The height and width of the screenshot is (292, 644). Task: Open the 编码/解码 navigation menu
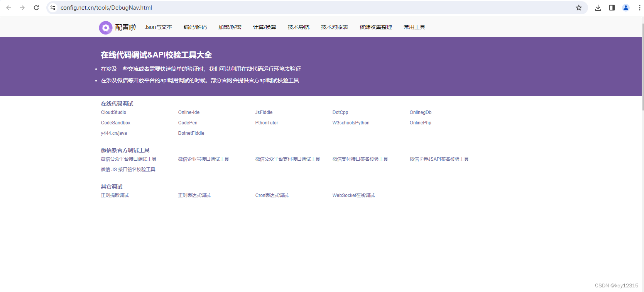click(195, 27)
